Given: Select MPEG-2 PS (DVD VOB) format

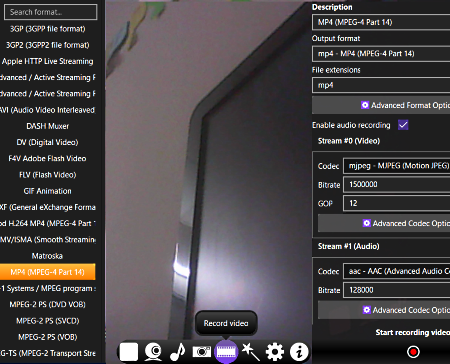Looking at the screenshot, I should [48, 304].
